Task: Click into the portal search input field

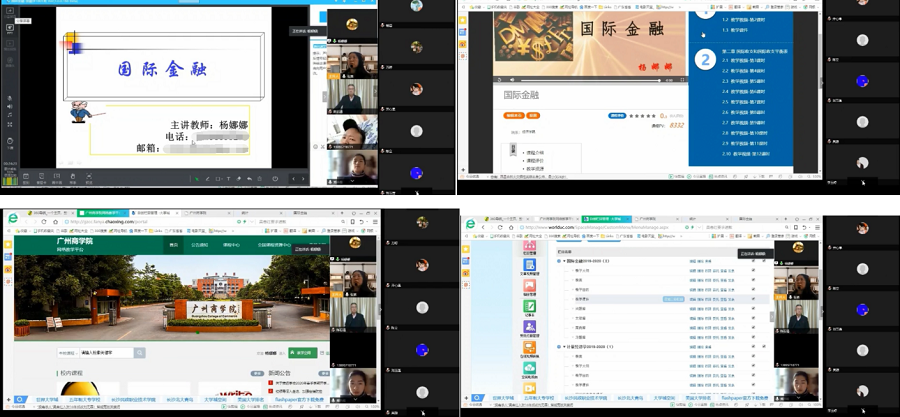Action: (x=105, y=353)
